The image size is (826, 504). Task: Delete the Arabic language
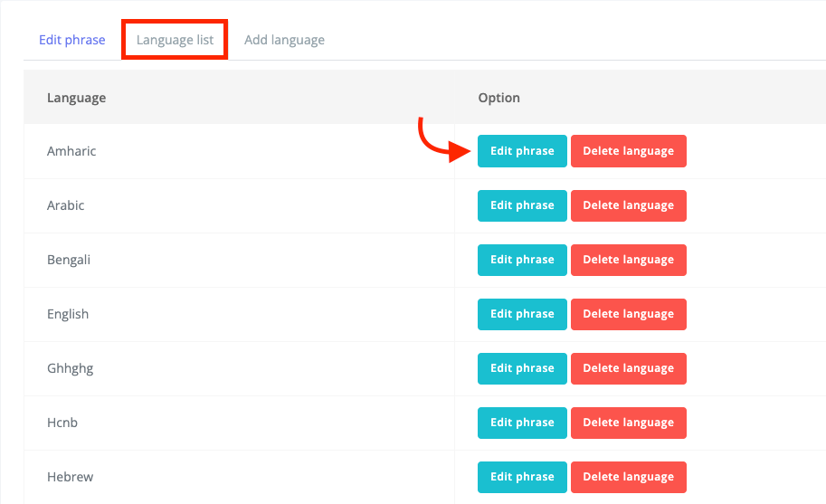click(629, 205)
